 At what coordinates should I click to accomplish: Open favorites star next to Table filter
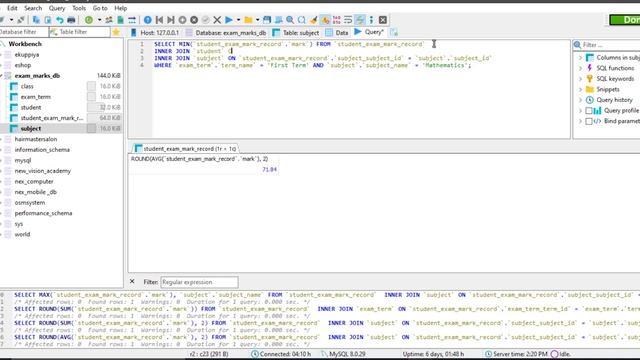pos(116,32)
